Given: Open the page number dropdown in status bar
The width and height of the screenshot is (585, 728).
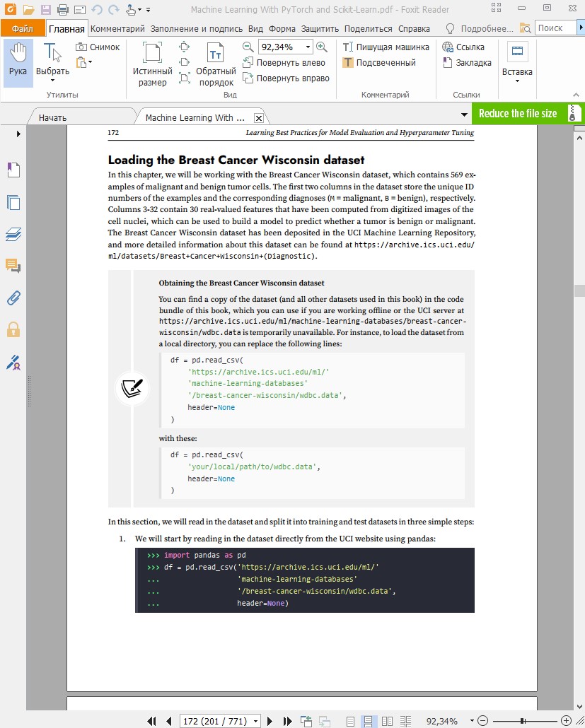Looking at the screenshot, I should click(x=255, y=721).
